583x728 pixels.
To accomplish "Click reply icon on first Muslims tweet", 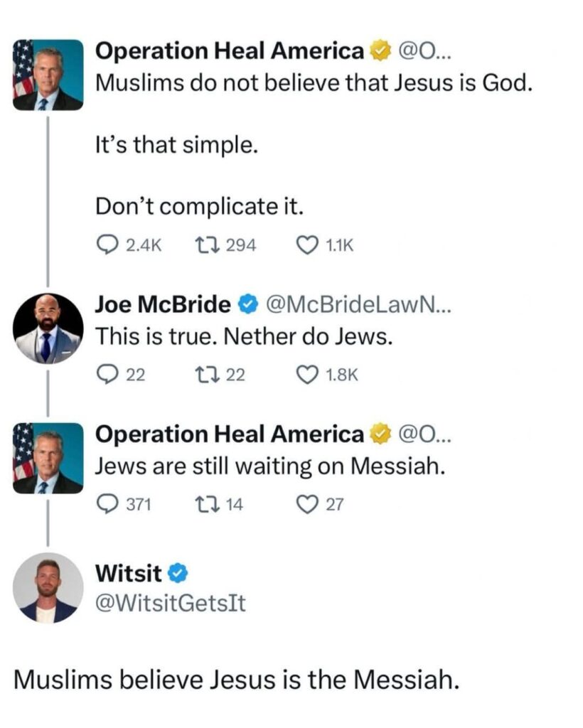I will [x=107, y=245].
